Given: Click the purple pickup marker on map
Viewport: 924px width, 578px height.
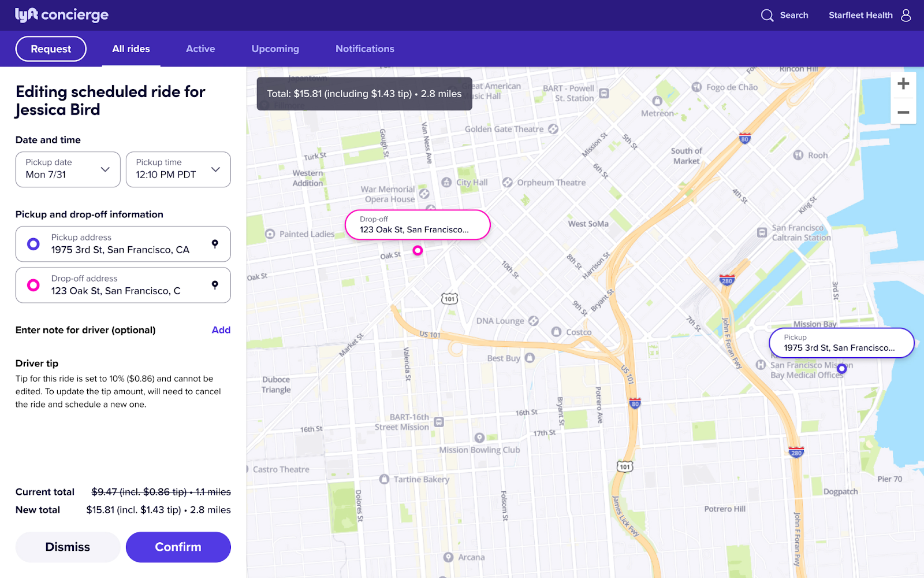Looking at the screenshot, I should coord(842,368).
